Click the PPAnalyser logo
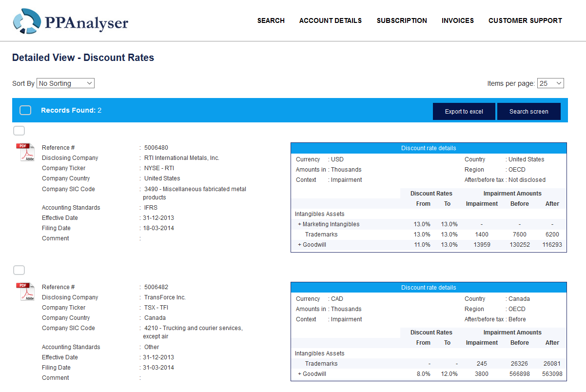Image resolution: width=586 pixels, height=392 pixels. 71,21
